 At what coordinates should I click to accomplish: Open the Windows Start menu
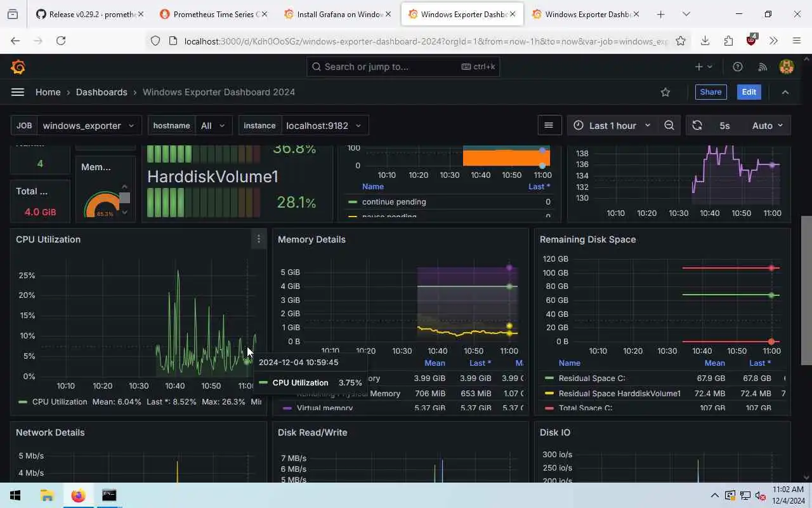point(15,495)
